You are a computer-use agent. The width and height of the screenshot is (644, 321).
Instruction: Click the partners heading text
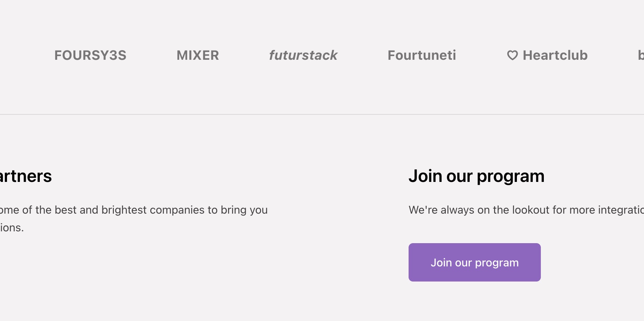26,176
